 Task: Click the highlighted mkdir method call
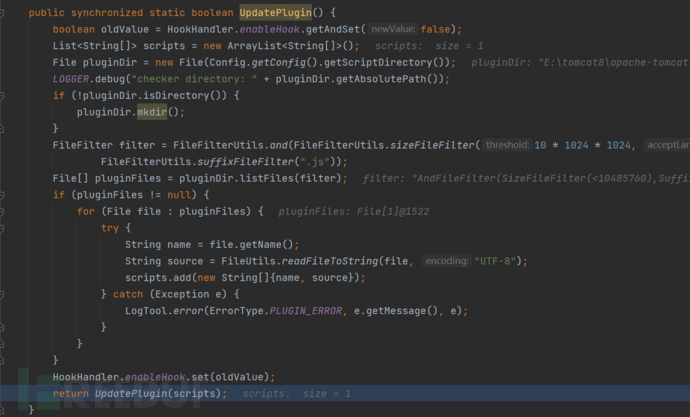click(x=152, y=112)
